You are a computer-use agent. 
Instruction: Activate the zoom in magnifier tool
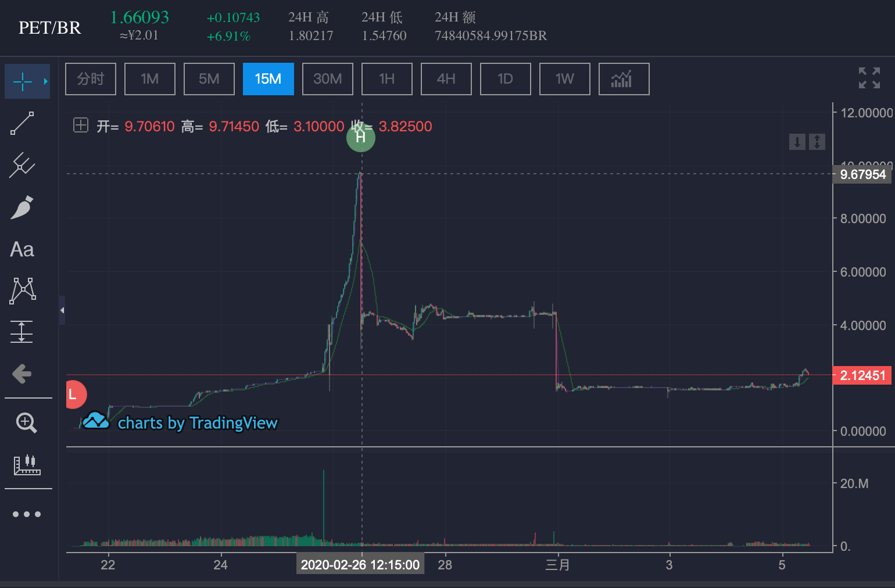(26, 422)
